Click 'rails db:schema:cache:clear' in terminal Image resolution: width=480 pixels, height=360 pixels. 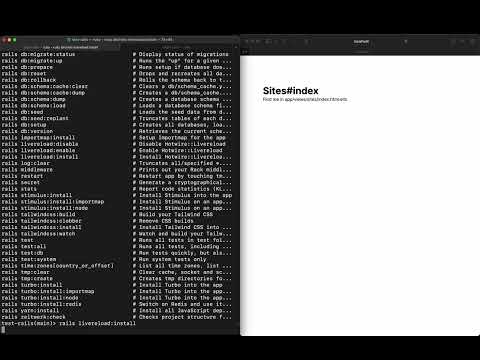pos(45,86)
